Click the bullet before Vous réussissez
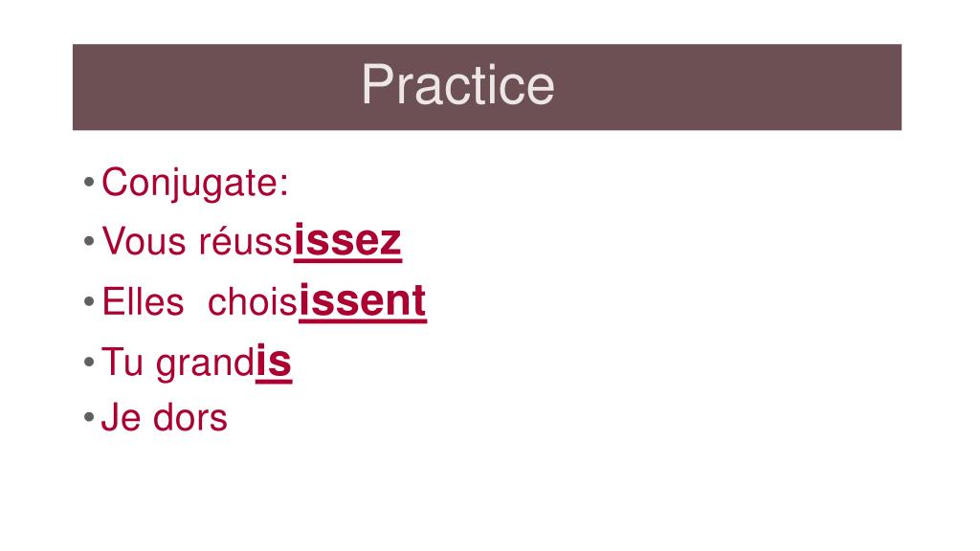Screen dimensions: 980x551 (x=89, y=241)
